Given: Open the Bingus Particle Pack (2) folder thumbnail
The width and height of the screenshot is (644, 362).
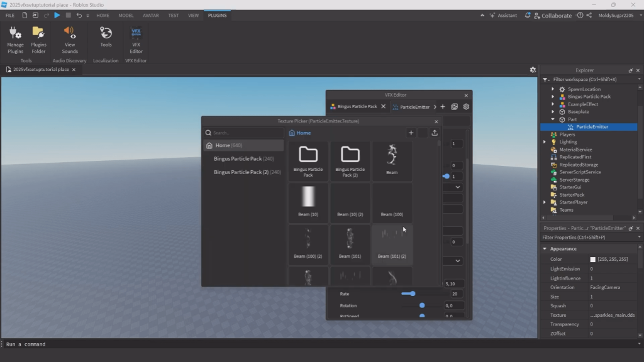Looking at the screenshot, I should click(350, 162).
